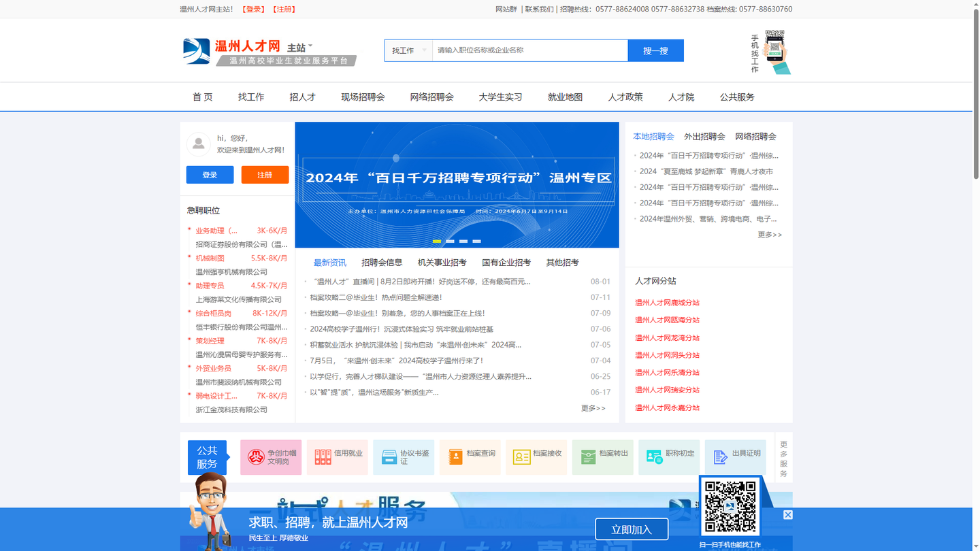Switch to the 国有企业招考 tab
This screenshot has width=980, height=551.
506,263
